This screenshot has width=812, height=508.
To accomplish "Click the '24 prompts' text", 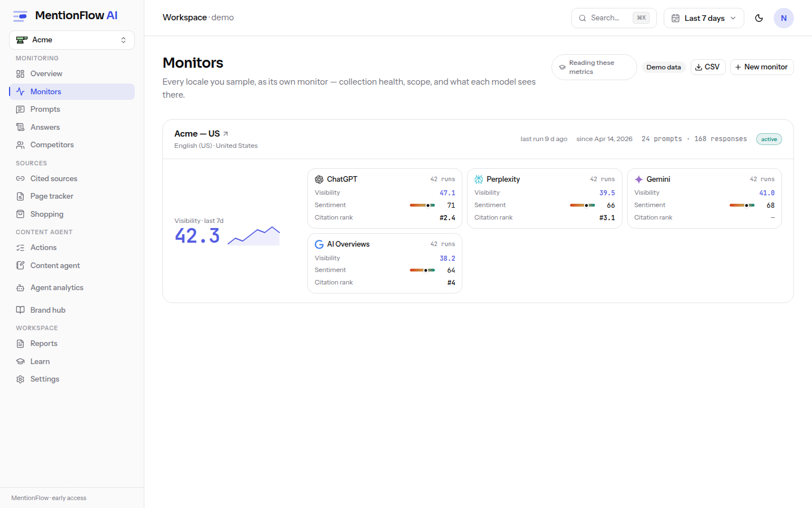I will coord(662,139).
